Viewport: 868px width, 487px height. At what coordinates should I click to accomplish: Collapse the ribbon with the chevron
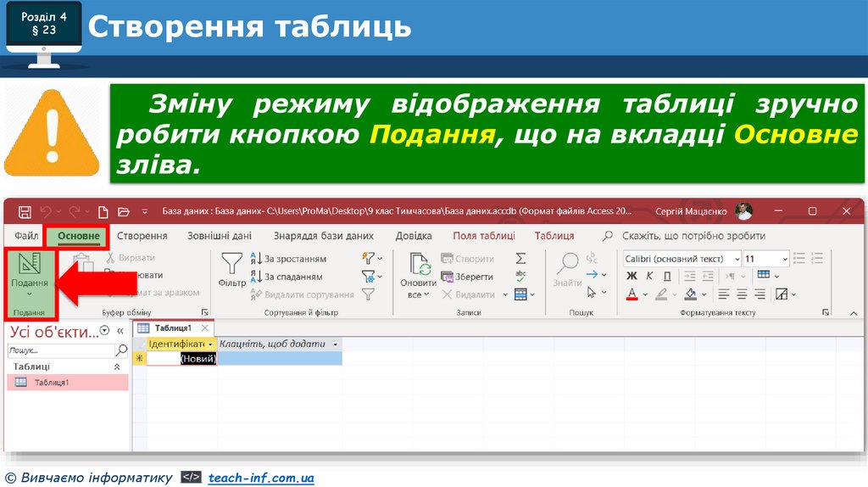(x=853, y=313)
